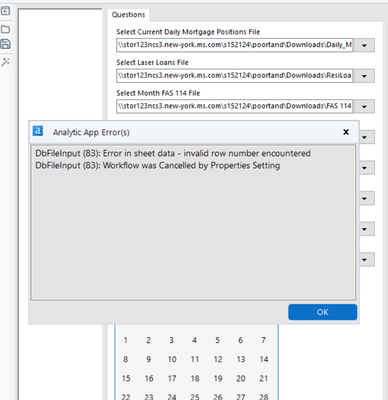Open fourth dropdown arrow beside dialog
The height and width of the screenshot is (400, 388).
click(367, 137)
